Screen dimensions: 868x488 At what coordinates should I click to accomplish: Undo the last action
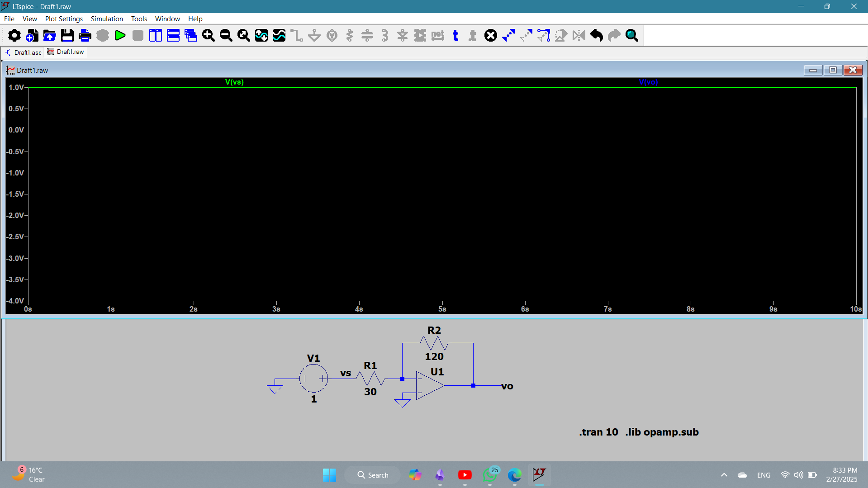point(597,35)
